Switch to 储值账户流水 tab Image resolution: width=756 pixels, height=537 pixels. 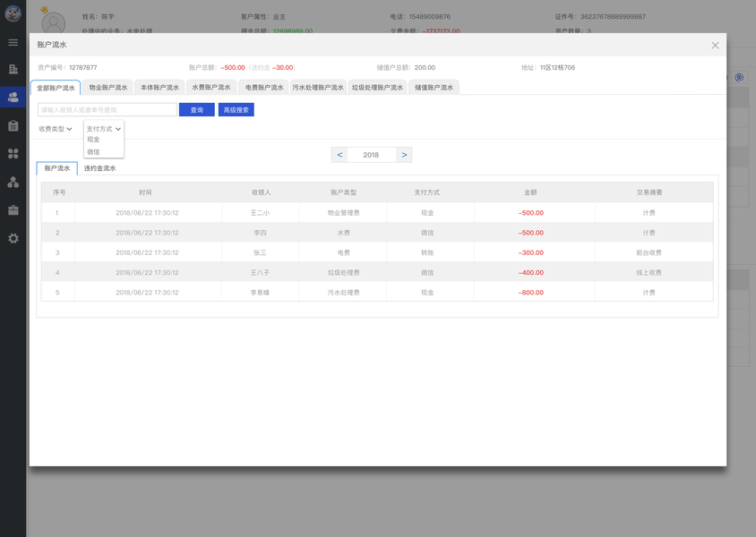pyautogui.click(x=434, y=87)
